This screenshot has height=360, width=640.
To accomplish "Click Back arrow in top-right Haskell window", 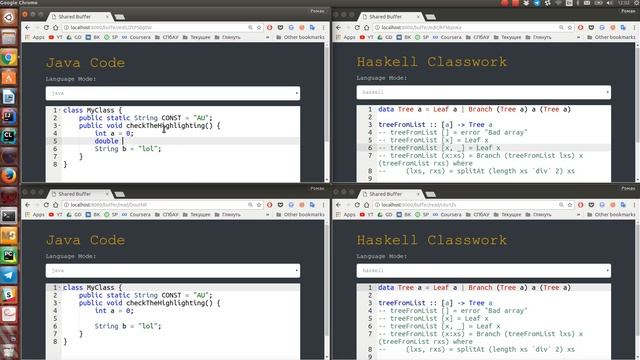I will point(338,27).
